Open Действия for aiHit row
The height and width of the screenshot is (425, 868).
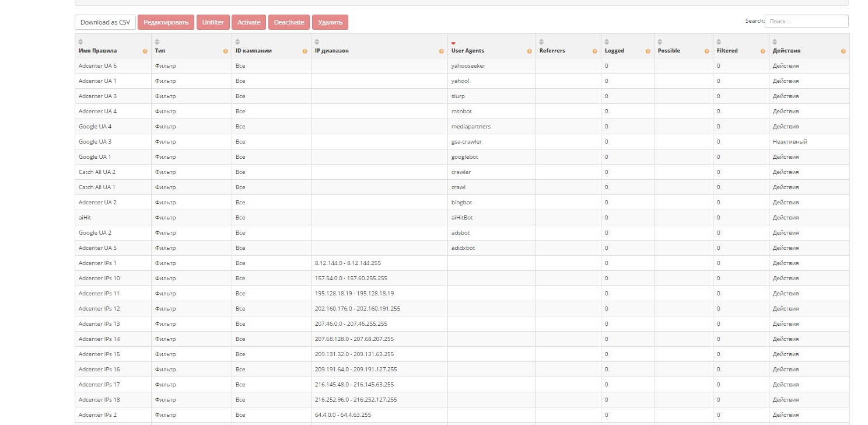[x=785, y=218]
